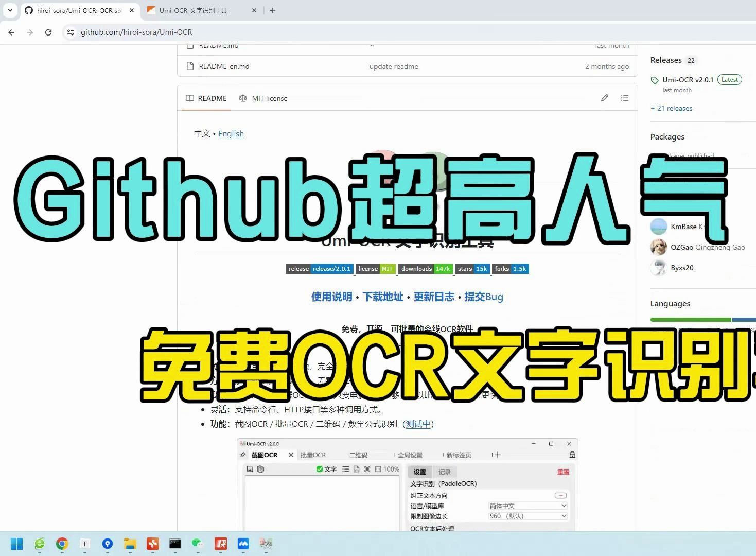Open File Explorer from the taskbar
The height and width of the screenshot is (556, 756).
(x=130, y=544)
